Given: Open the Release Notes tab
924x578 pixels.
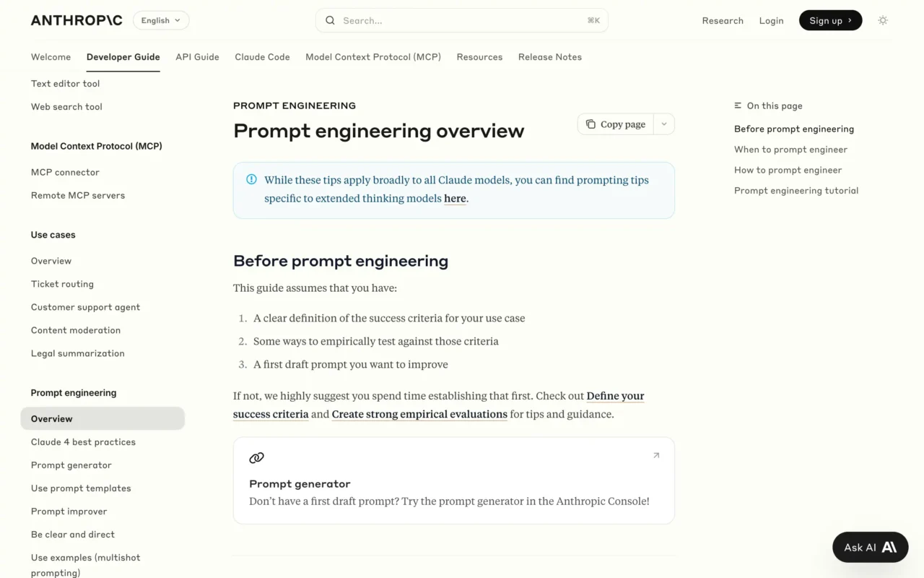Looking at the screenshot, I should coord(549,57).
